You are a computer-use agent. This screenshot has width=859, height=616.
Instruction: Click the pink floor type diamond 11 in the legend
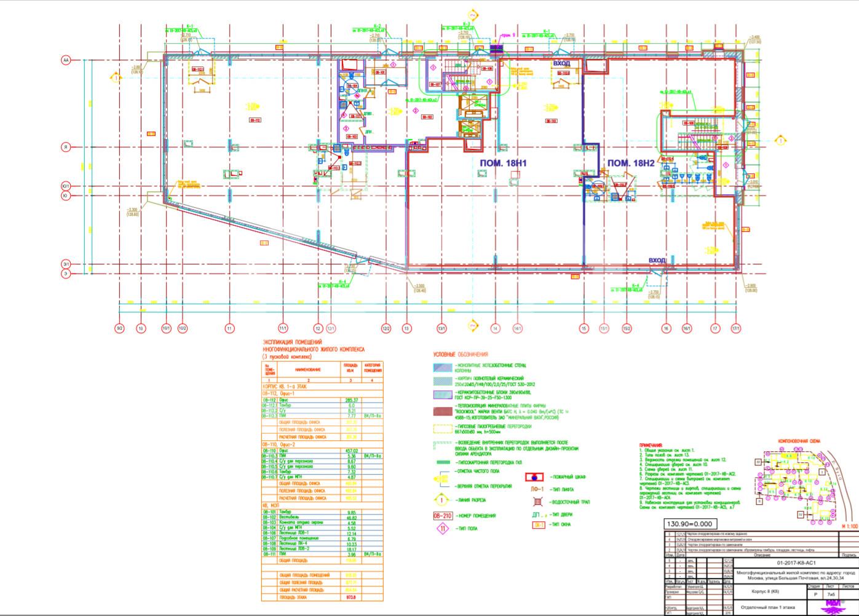(x=443, y=528)
